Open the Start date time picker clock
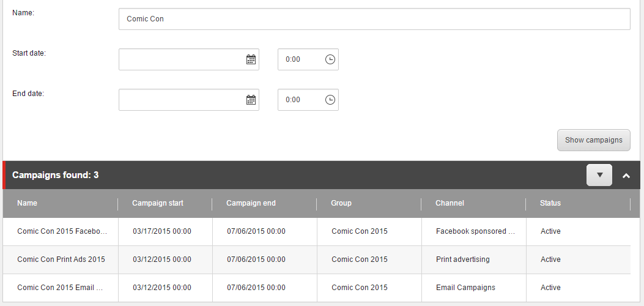The height and width of the screenshot is (306, 644). coord(330,59)
